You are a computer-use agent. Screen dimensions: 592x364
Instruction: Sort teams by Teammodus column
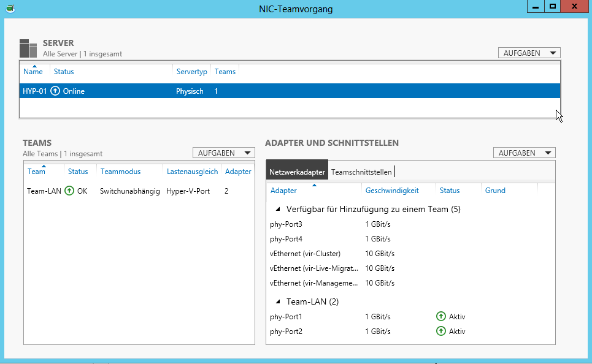(120, 172)
